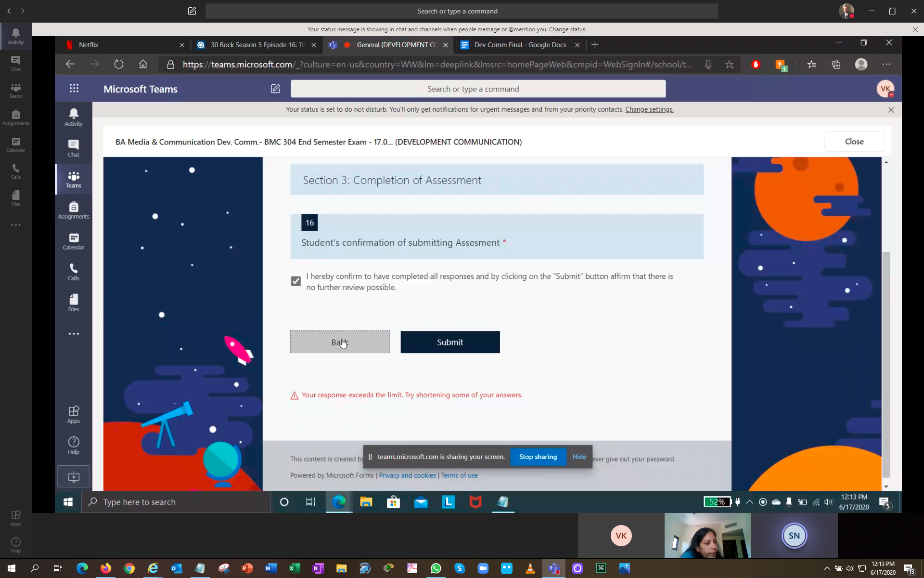Expand more apps ellipsis in outer sidebar
Screen dimensions: 924x578
15,225
